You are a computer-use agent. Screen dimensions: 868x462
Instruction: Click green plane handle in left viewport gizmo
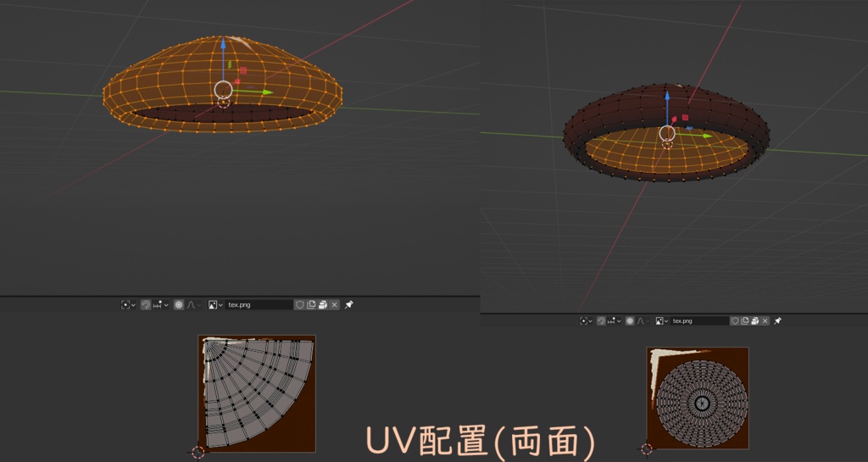pyautogui.click(x=229, y=64)
